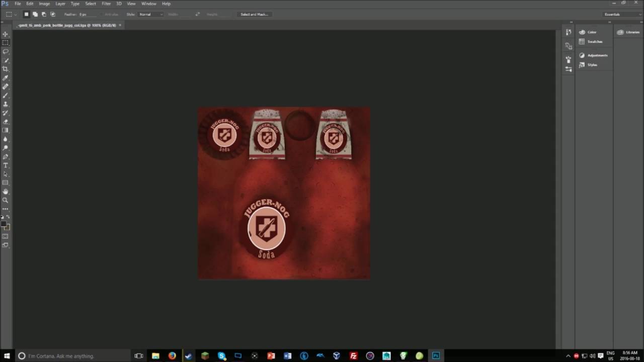
Task: Choose Intersect with Selection mode
Action: [x=52, y=14]
